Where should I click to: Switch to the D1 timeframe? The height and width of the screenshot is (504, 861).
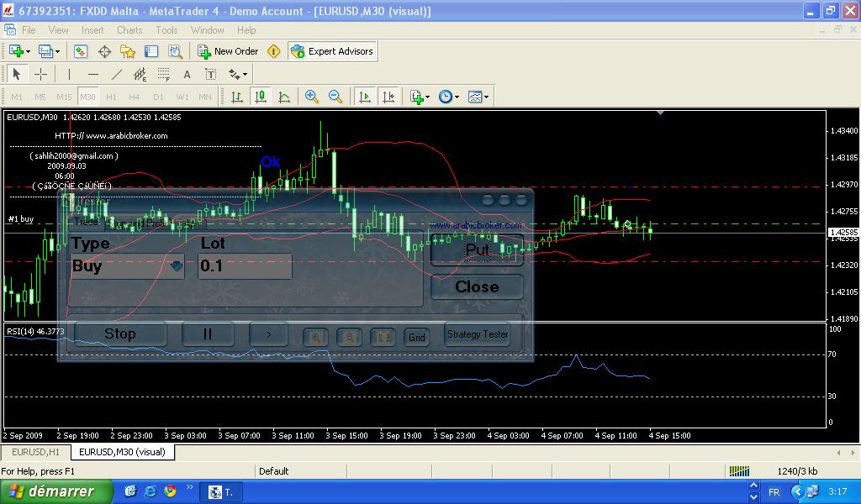pyautogui.click(x=158, y=97)
